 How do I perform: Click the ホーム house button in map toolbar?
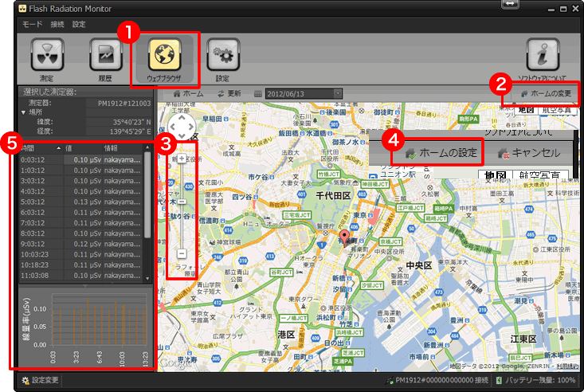(189, 93)
